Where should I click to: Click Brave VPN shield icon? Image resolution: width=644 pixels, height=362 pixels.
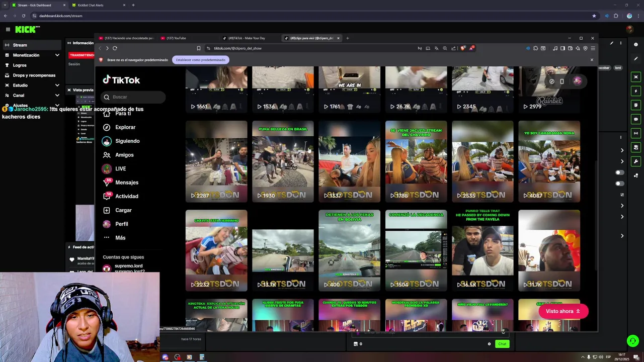tap(585, 48)
